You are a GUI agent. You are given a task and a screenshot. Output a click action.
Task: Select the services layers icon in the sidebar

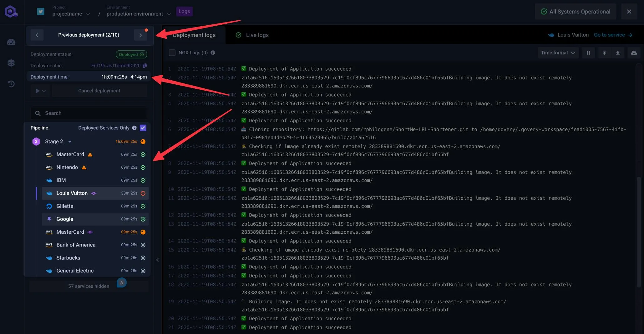click(11, 62)
